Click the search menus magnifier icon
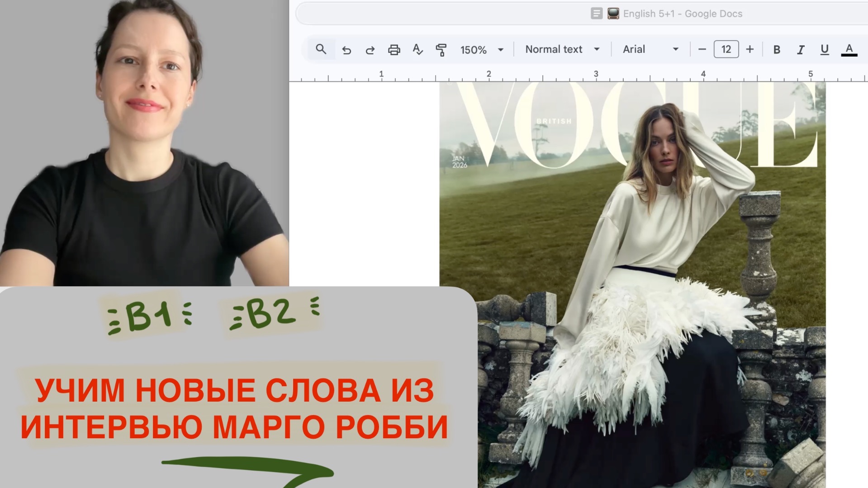This screenshot has height=488, width=868. pos(321,49)
